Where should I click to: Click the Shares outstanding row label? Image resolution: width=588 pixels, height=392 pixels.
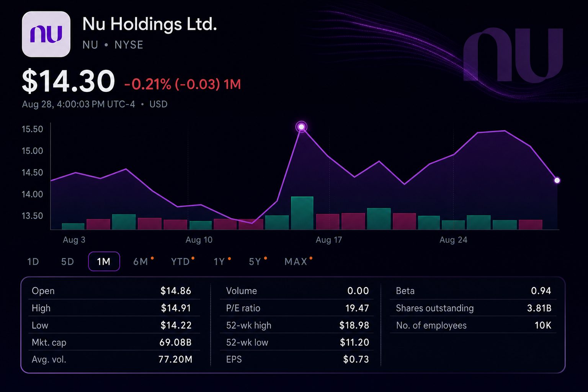(x=434, y=309)
